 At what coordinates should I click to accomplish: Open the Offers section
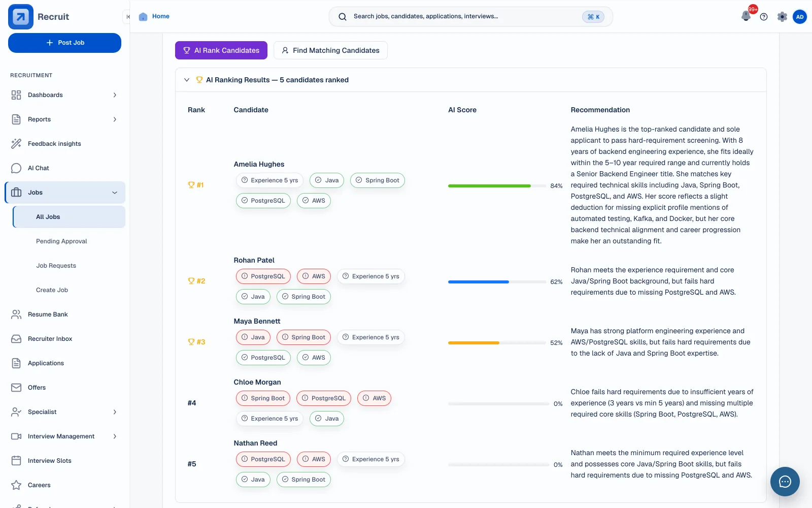coord(64,388)
